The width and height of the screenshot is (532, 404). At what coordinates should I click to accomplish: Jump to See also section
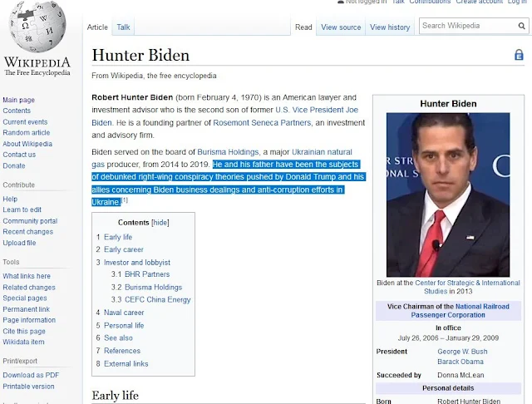click(x=118, y=337)
